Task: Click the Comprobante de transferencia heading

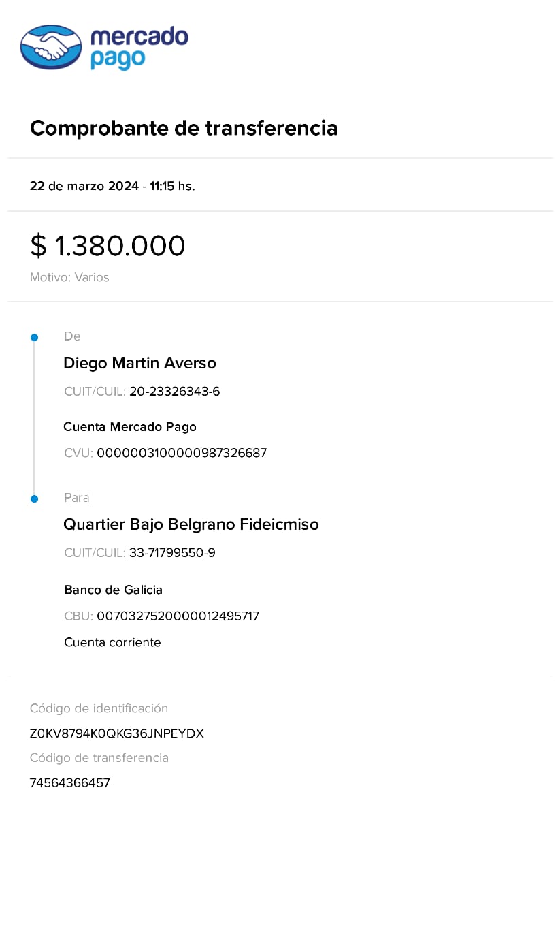Action: coord(184,128)
